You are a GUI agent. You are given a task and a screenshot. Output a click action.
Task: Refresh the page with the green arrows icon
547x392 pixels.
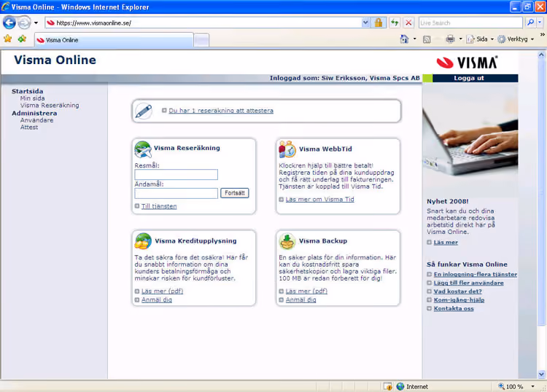point(395,23)
